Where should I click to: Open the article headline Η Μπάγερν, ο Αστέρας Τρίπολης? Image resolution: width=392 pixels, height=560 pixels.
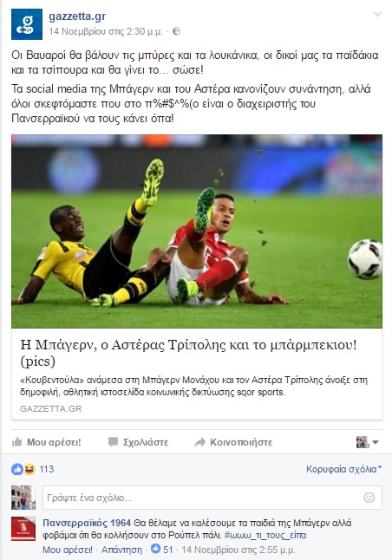[189, 353]
